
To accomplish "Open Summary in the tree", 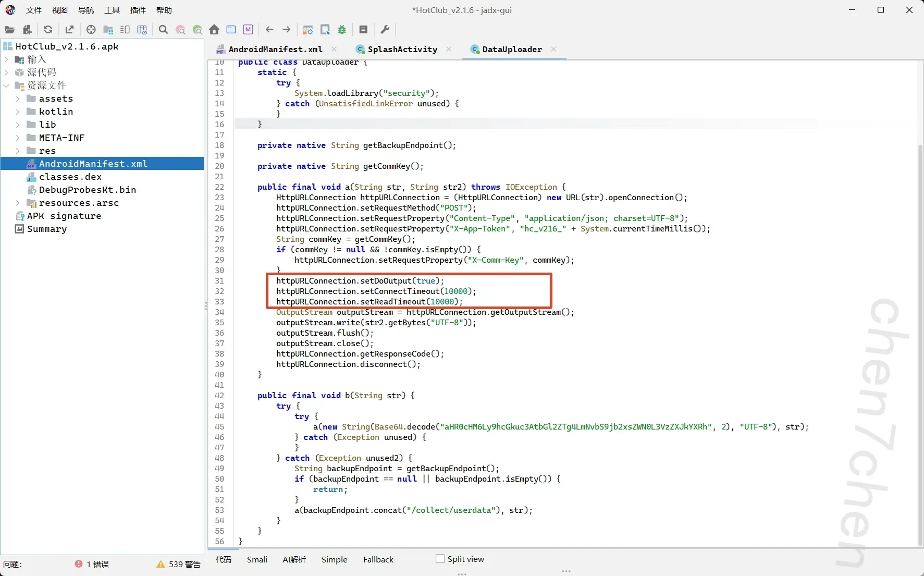I will pyautogui.click(x=47, y=229).
